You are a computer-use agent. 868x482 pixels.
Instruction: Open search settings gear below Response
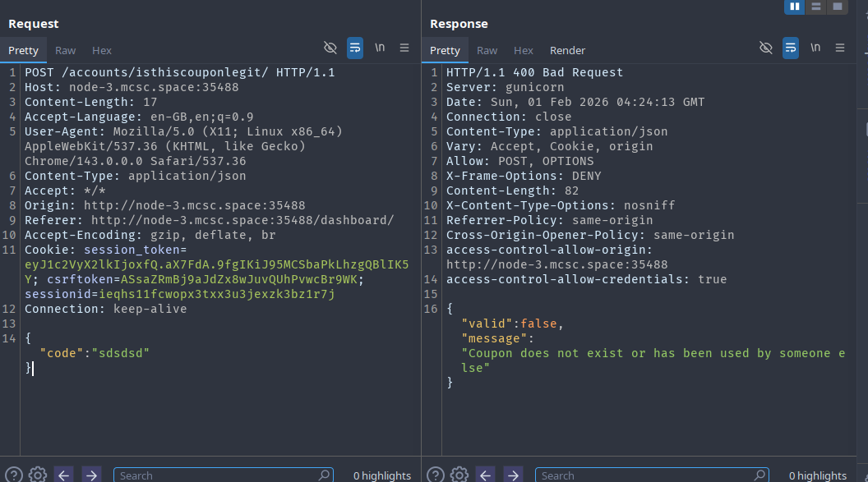pos(459,475)
